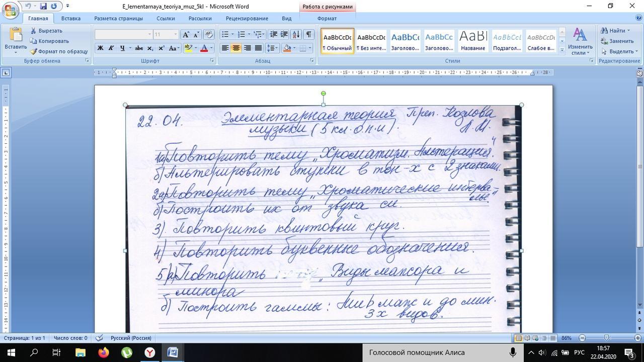
Task: Click the Office button
Action: (10, 10)
